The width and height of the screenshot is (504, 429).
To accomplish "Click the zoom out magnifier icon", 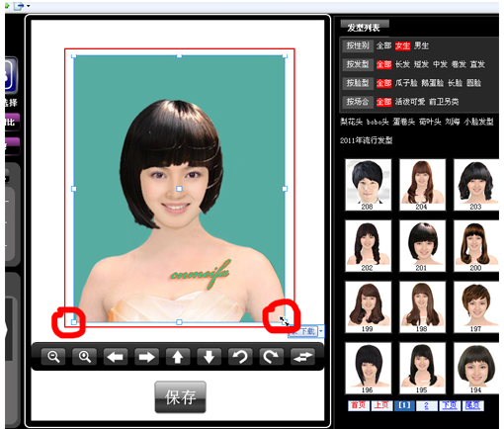I will point(53,357).
